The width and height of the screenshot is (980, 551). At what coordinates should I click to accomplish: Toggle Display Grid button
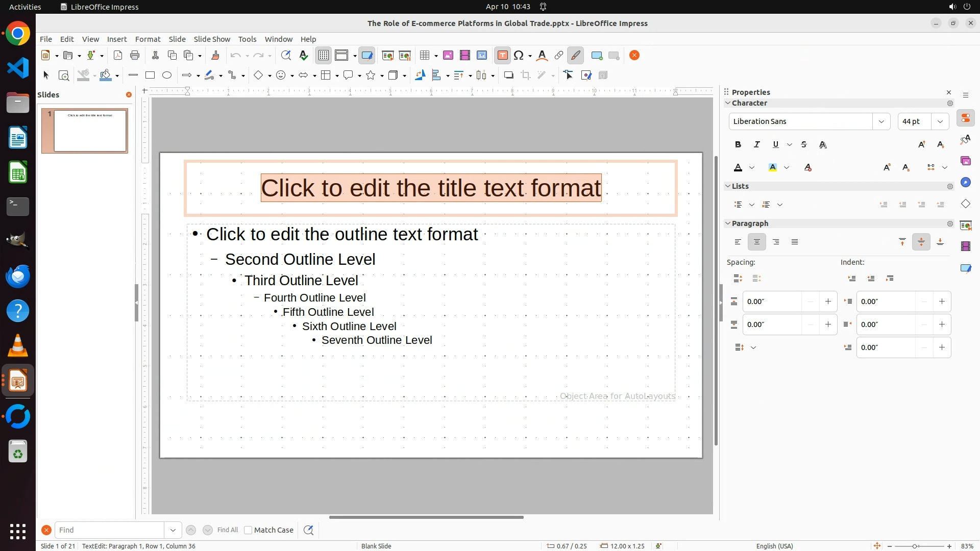pyautogui.click(x=324, y=56)
